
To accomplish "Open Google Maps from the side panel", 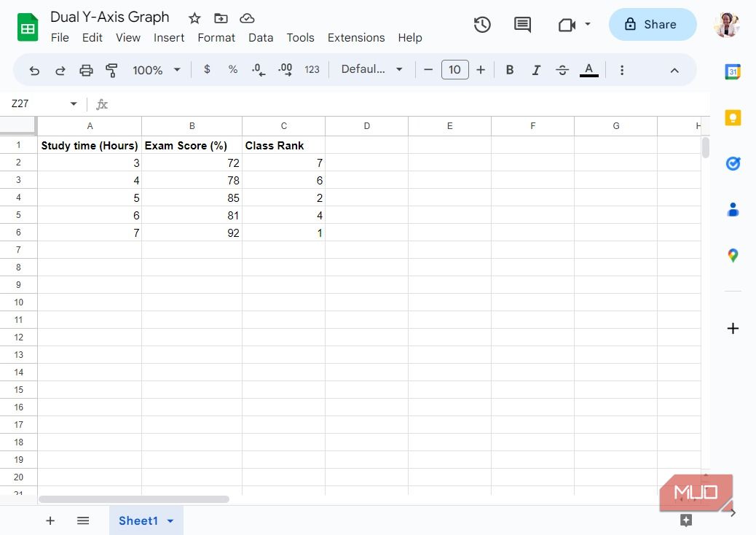I will point(733,255).
